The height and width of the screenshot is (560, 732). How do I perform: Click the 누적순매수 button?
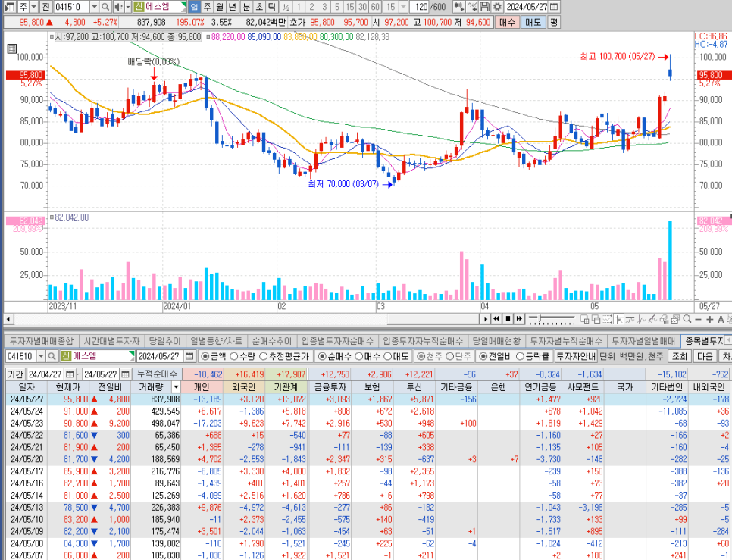pyautogui.click(x=157, y=374)
